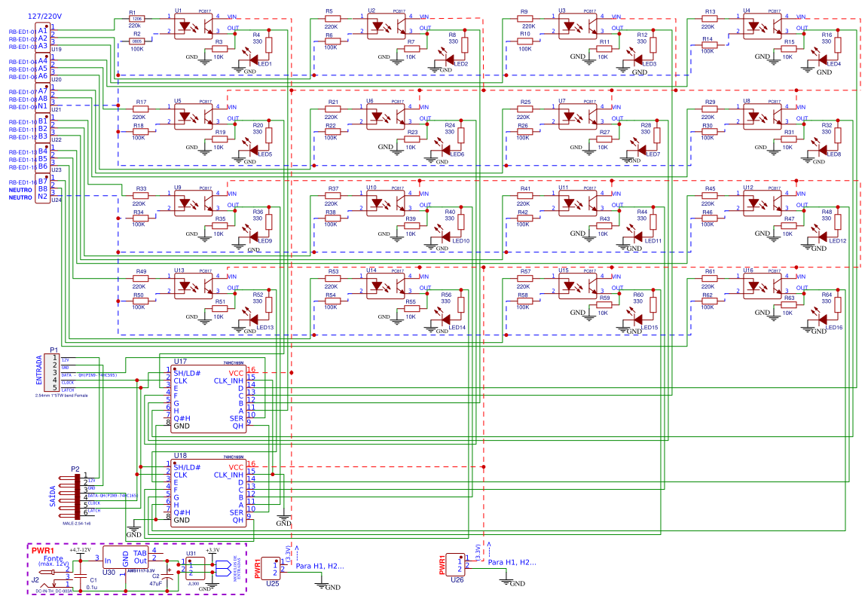The height and width of the screenshot is (602, 868).
Task: Select the U24 terminal block B7-N2
Action: (43, 188)
